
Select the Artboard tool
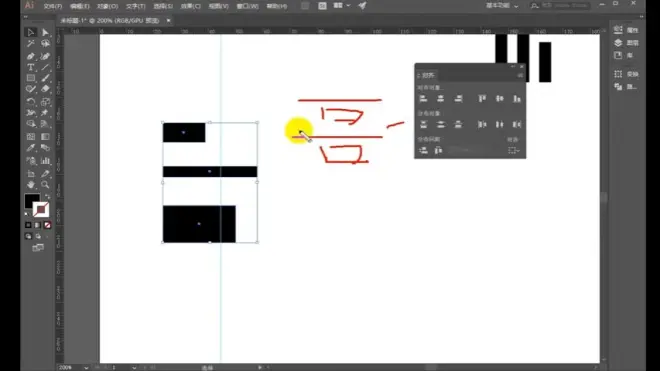[31, 173]
